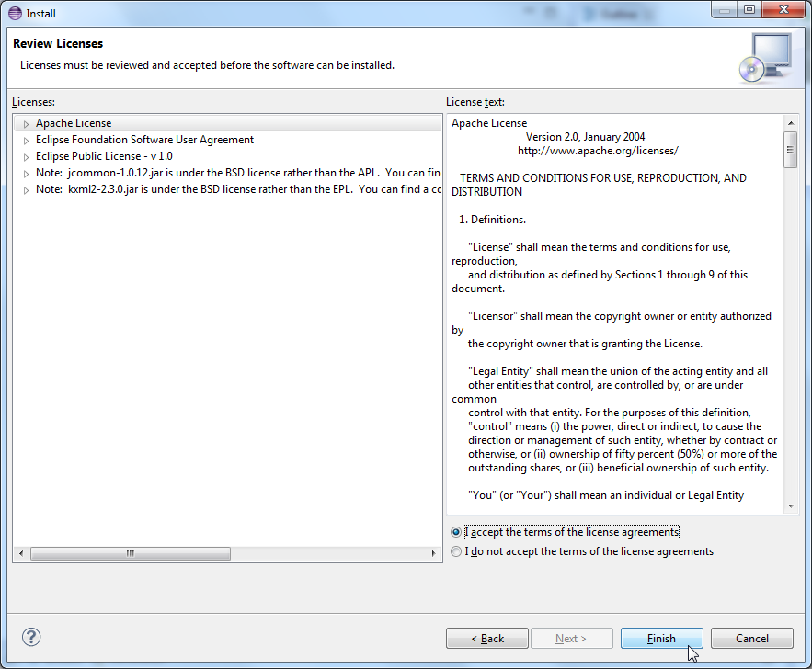Minimize the Install dialog window
This screenshot has height=669, width=812.
tap(725, 10)
